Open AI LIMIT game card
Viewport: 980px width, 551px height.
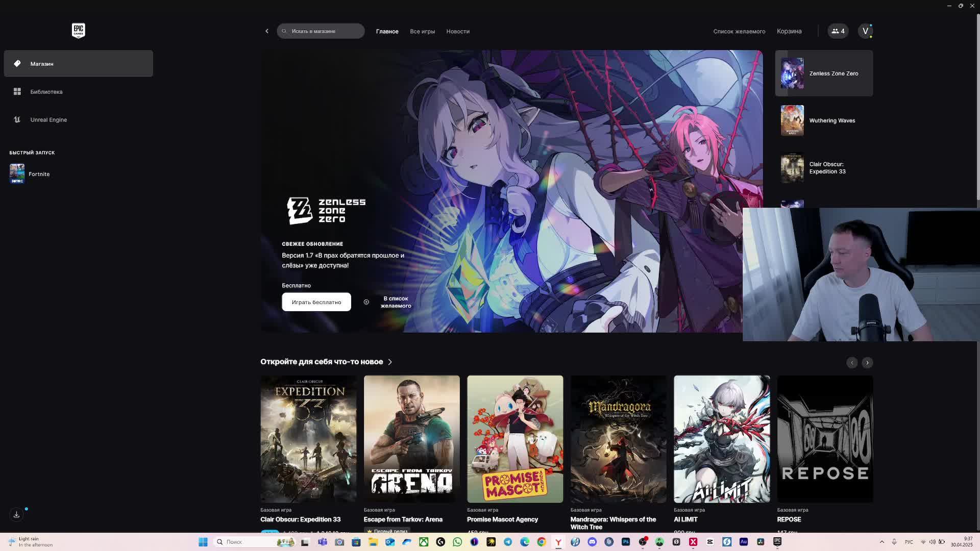(722, 439)
